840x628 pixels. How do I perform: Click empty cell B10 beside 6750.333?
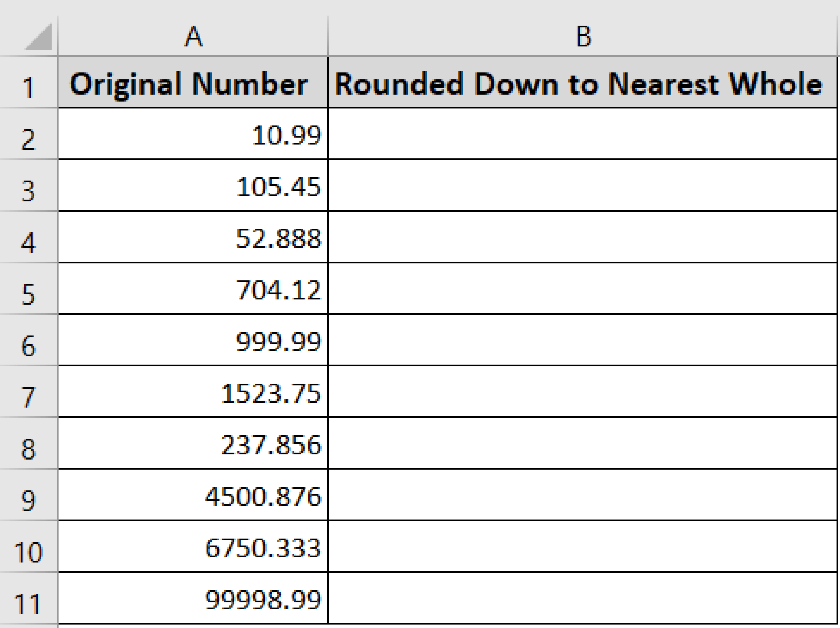point(583,548)
